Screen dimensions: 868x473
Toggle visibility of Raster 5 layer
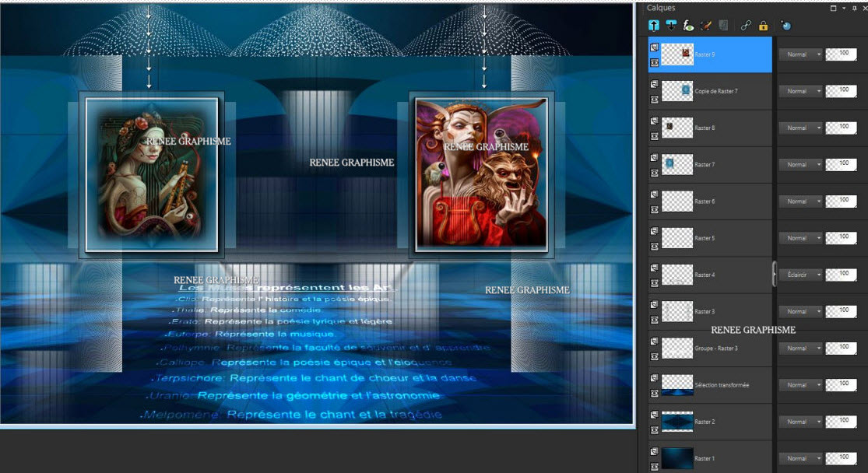click(x=655, y=246)
